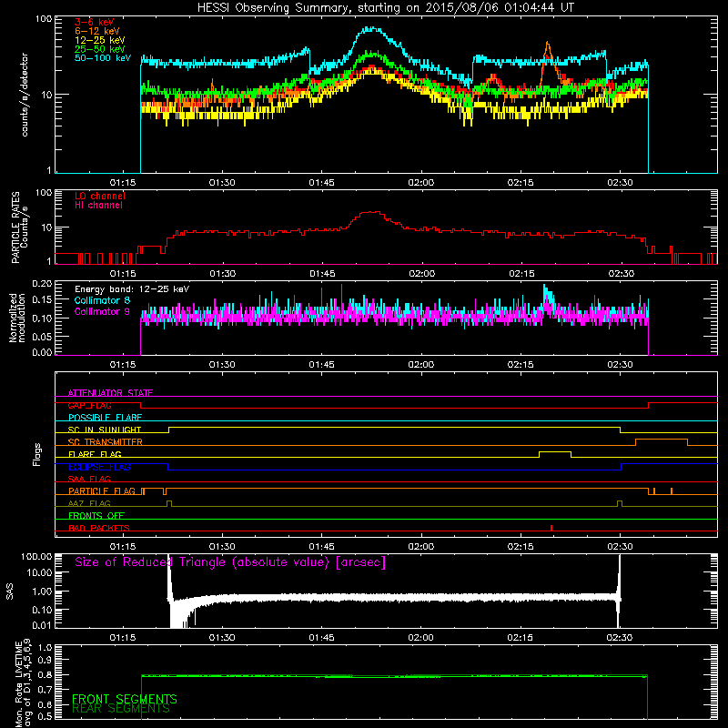Image resolution: width=728 pixels, height=728 pixels.
Task: Click the 02:30 tick label under the SAS plot
Action: coord(620,638)
